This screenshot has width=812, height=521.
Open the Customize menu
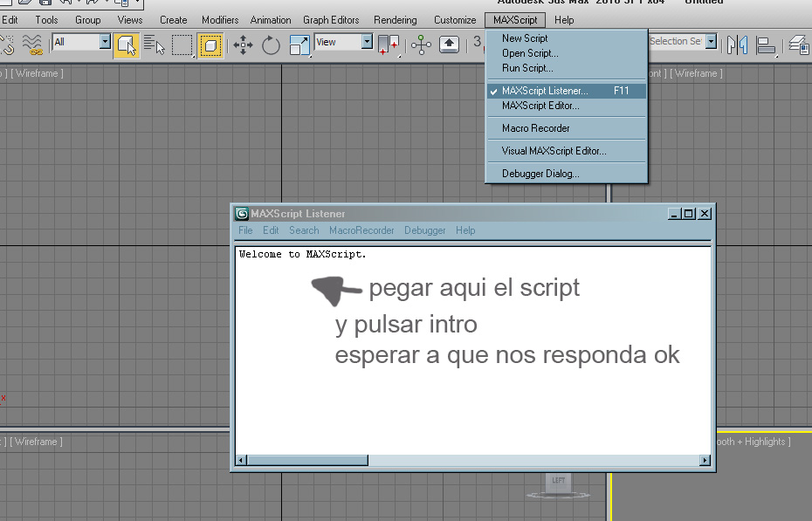[455, 20]
